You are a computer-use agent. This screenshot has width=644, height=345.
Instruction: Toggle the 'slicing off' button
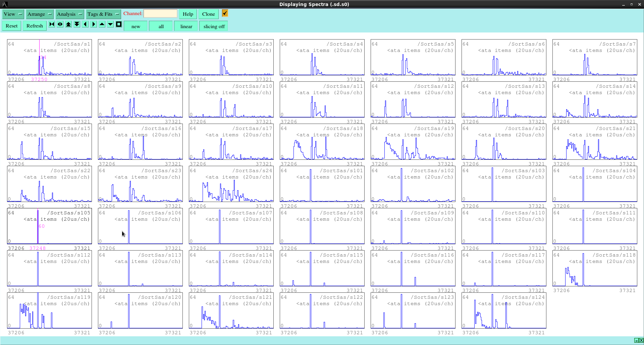(x=214, y=26)
